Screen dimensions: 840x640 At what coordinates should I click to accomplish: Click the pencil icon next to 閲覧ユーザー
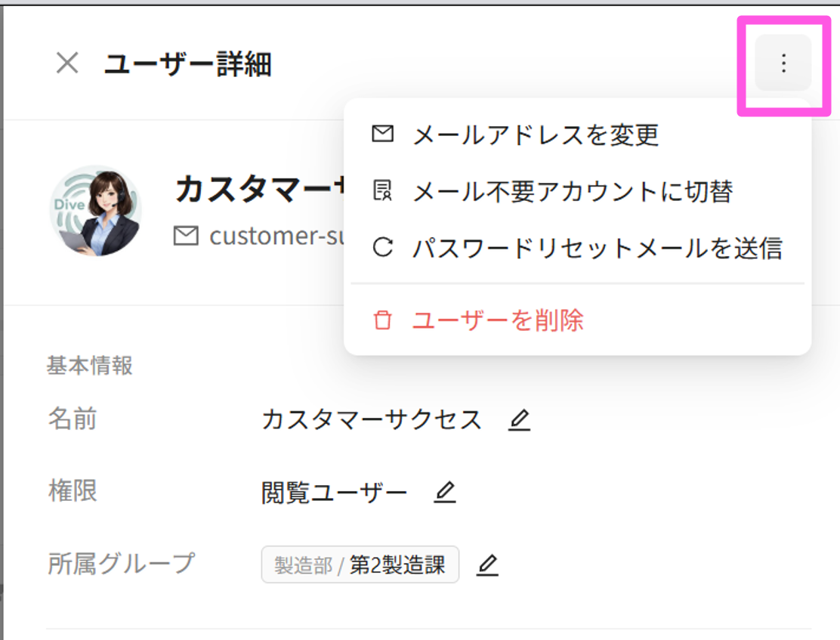445,492
